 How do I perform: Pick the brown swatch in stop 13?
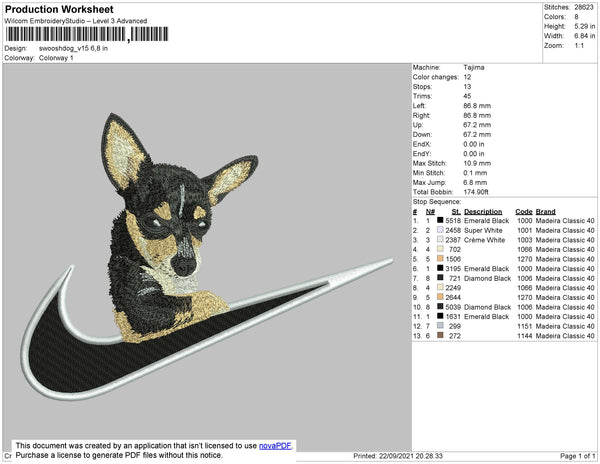click(440, 335)
